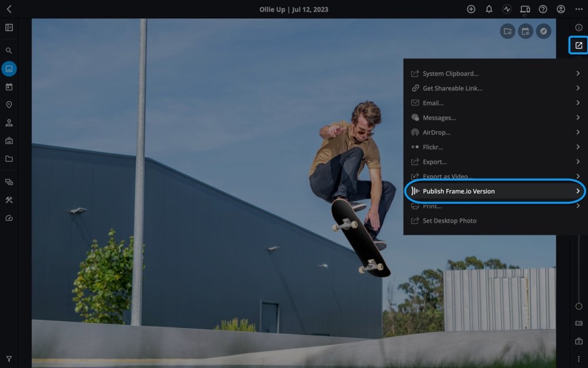Open the folders view icon
The image size is (588, 368).
pyautogui.click(x=9, y=159)
